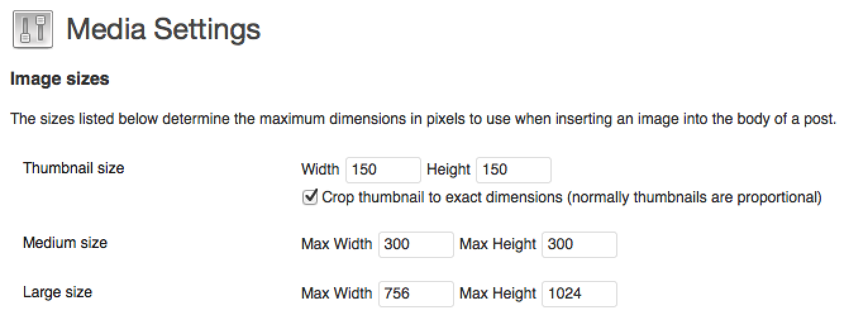
Task: Focus the Large Max Height field showing 1024
Action: (579, 293)
